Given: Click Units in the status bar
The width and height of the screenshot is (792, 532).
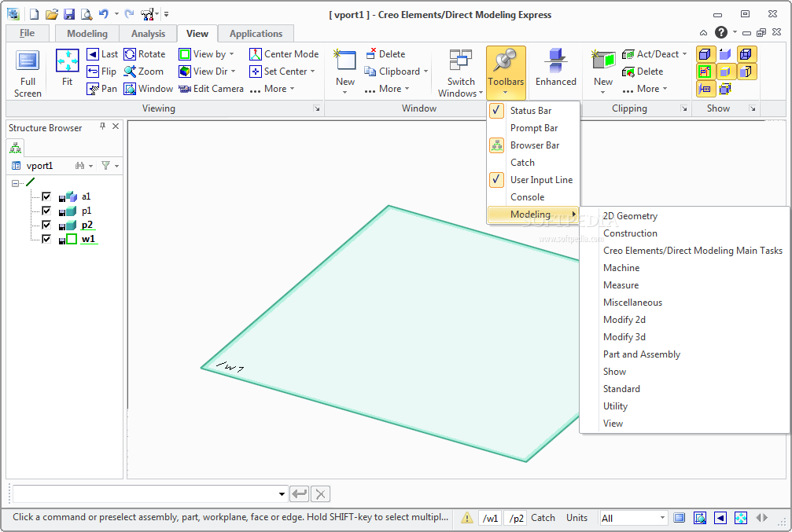Looking at the screenshot, I should [577, 518].
